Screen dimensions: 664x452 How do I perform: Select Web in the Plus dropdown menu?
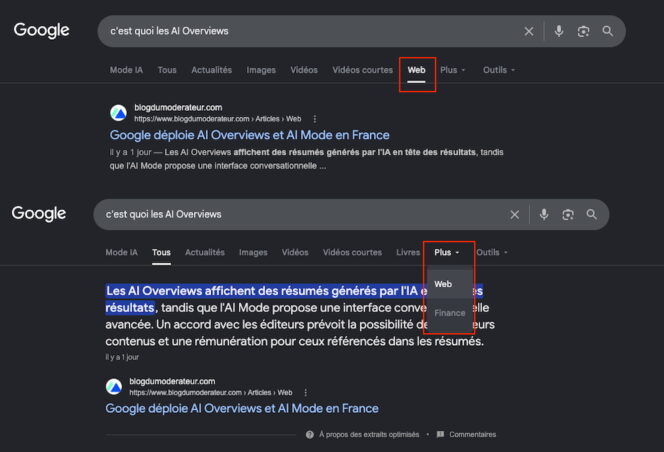450,284
